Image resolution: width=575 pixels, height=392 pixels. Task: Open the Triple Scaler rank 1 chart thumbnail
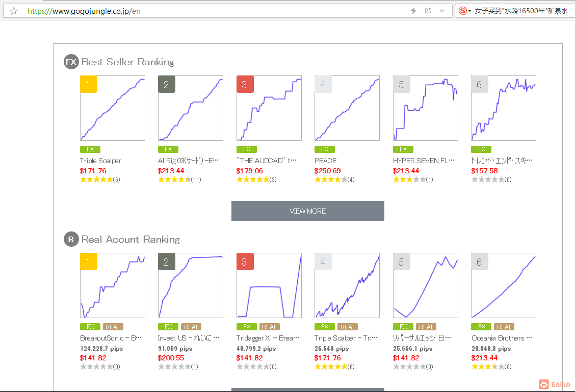pyautogui.click(x=113, y=108)
